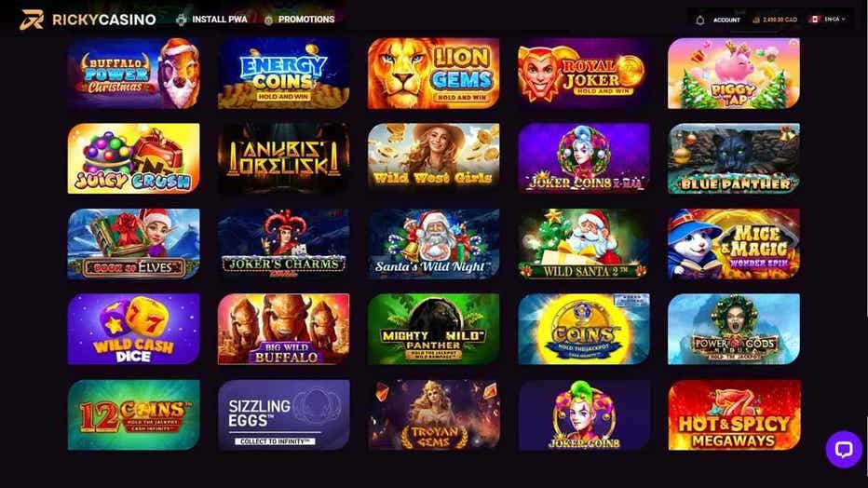
Task: Expand the EN-CA language dropdown
Action: click(834, 20)
